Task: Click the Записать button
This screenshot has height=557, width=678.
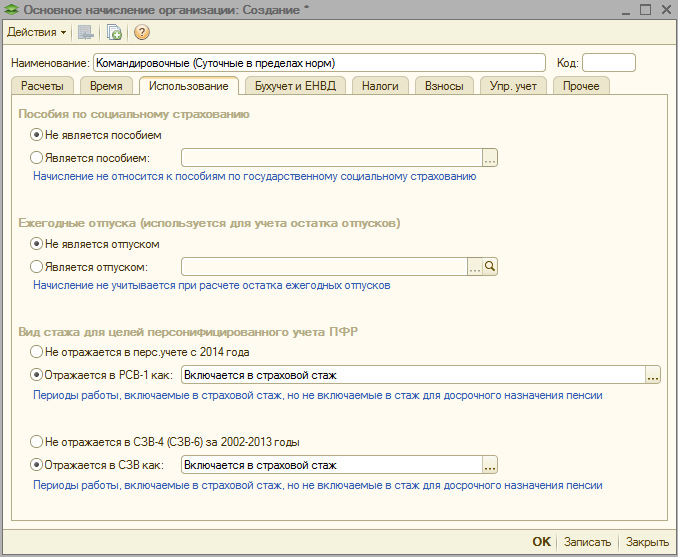Action: (587, 542)
